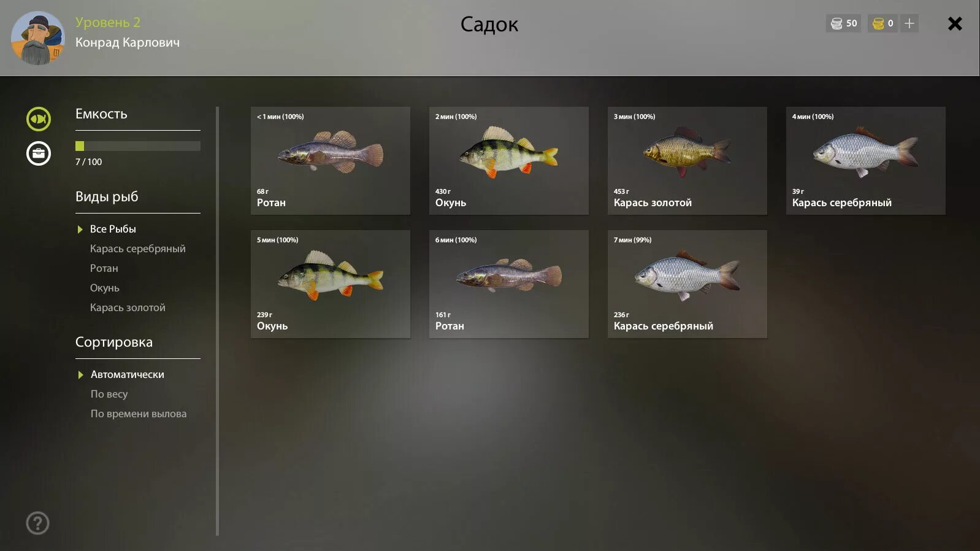
Task: Select Автоматически sorting option
Action: click(128, 374)
